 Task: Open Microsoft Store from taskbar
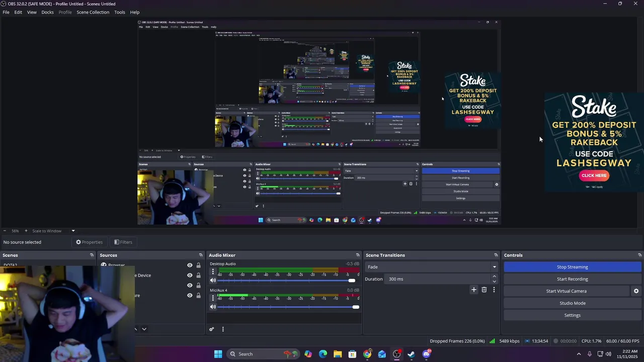(352, 354)
